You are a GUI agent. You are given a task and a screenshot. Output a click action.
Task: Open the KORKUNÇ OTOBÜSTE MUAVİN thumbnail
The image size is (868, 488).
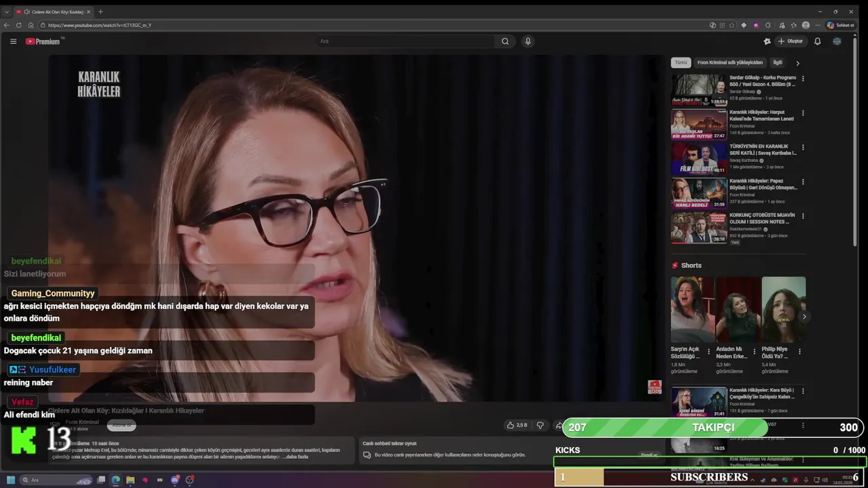coord(699,228)
